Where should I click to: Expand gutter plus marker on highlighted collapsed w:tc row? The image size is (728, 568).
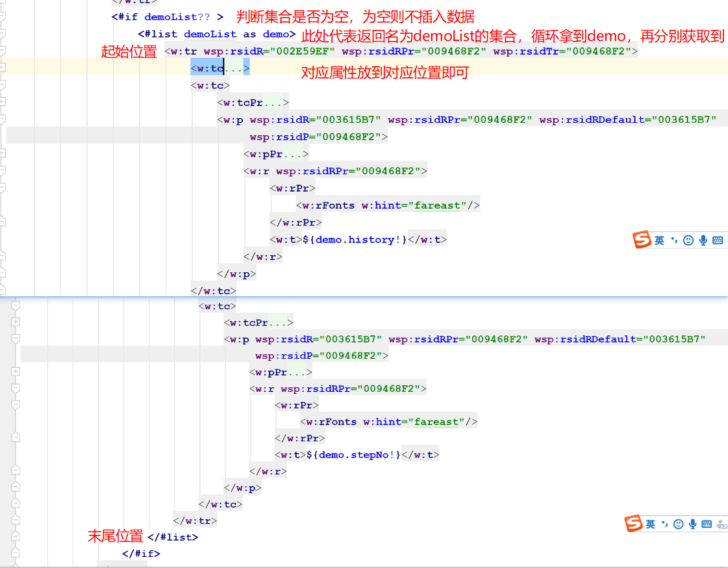coord(2,68)
